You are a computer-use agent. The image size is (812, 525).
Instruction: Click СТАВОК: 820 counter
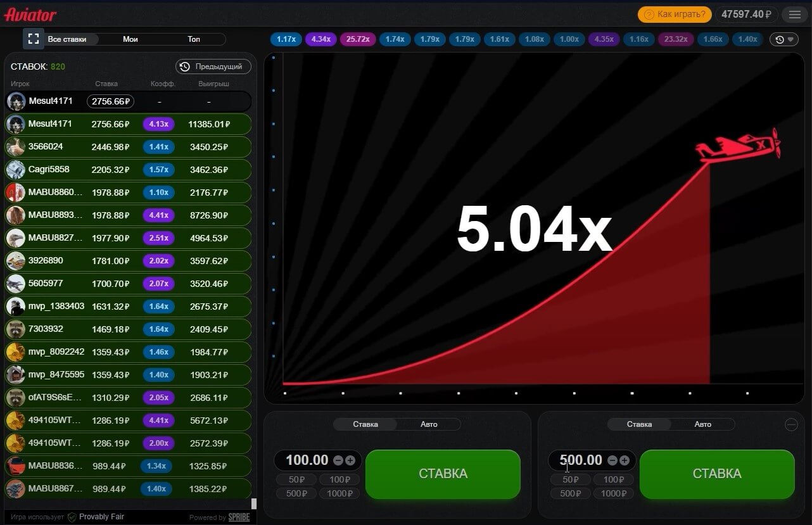tap(38, 66)
